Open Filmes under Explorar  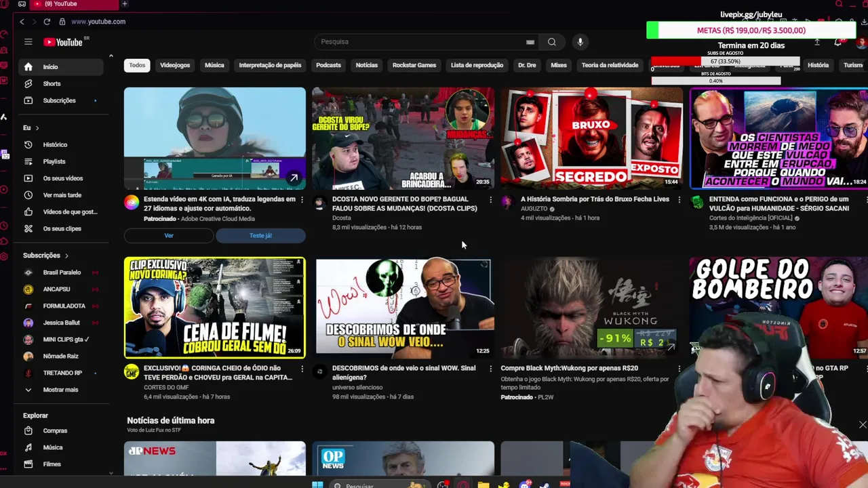click(x=61, y=464)
